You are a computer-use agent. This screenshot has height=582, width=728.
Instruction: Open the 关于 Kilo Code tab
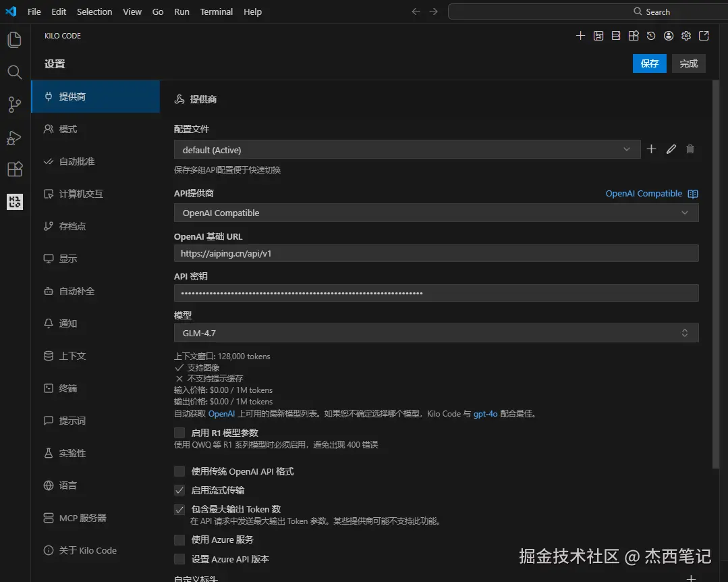(x=96, y=550)
